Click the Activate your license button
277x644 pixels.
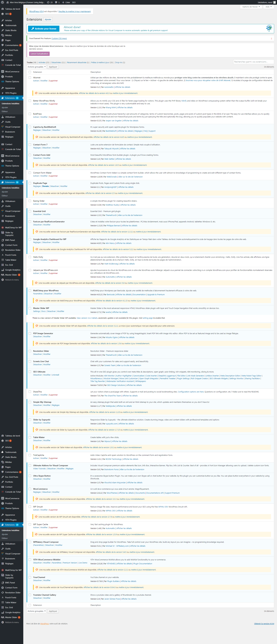[x=44, y=29]
